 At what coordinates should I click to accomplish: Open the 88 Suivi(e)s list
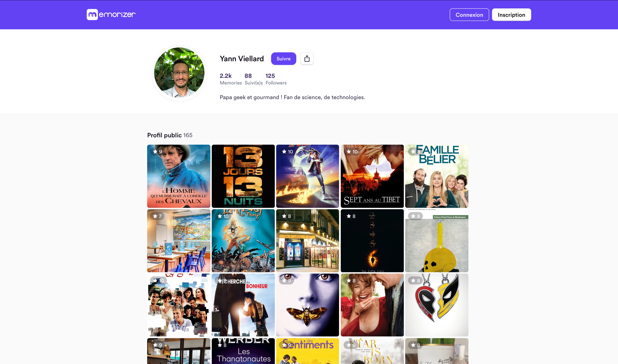(253, 79)
